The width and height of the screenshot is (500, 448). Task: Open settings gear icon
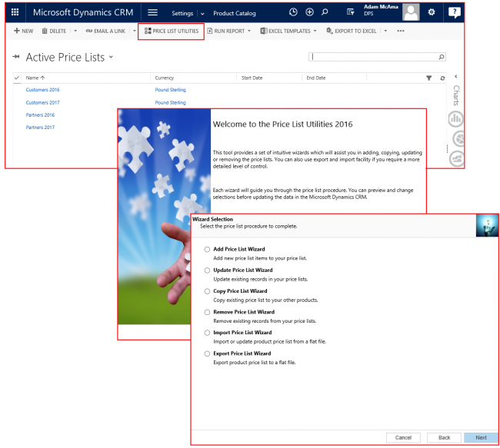point(432,12)
